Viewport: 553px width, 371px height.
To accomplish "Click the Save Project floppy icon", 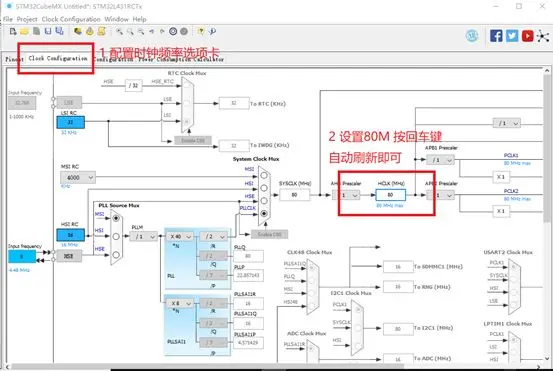I will click(48, 31).
